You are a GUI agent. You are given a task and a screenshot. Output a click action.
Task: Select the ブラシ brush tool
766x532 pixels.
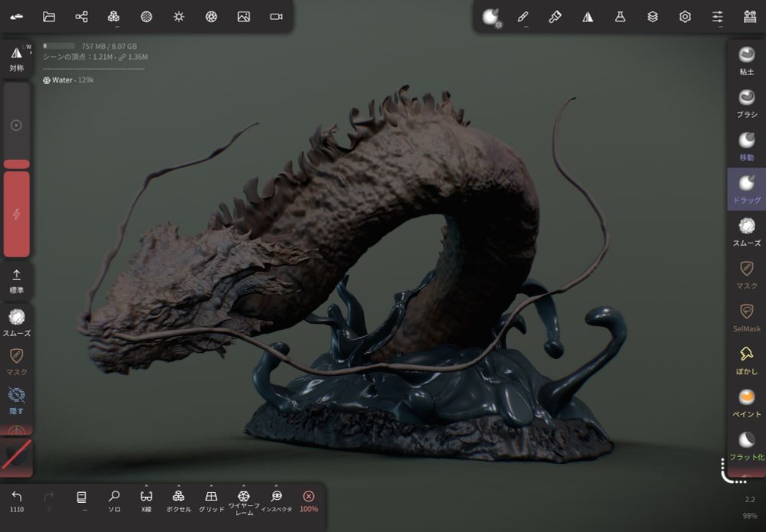(746, 103)
